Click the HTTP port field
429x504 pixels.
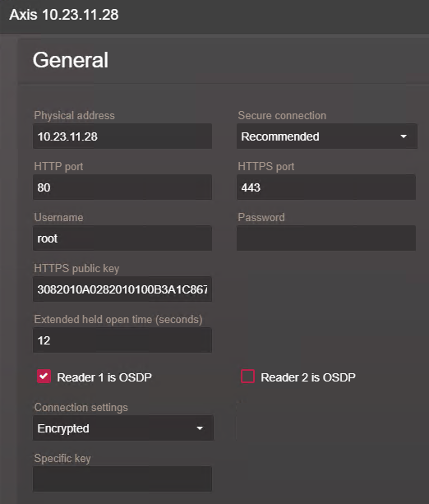[x=122, y=187]
